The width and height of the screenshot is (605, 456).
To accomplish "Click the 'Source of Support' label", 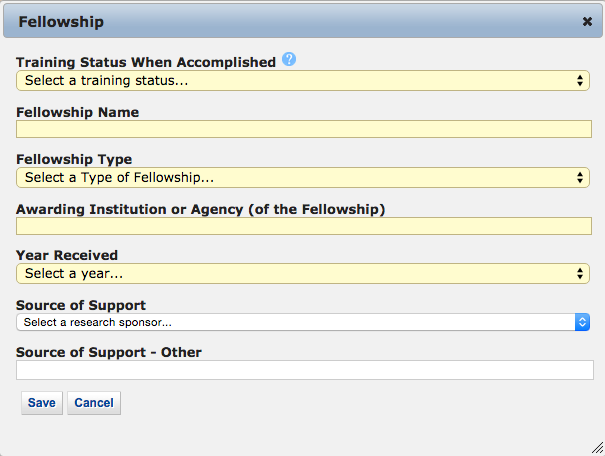I will tap(81, 304).
